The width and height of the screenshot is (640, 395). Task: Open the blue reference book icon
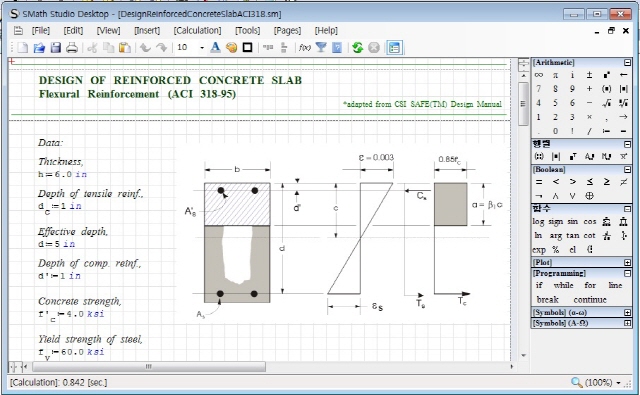tap(337, 48)
